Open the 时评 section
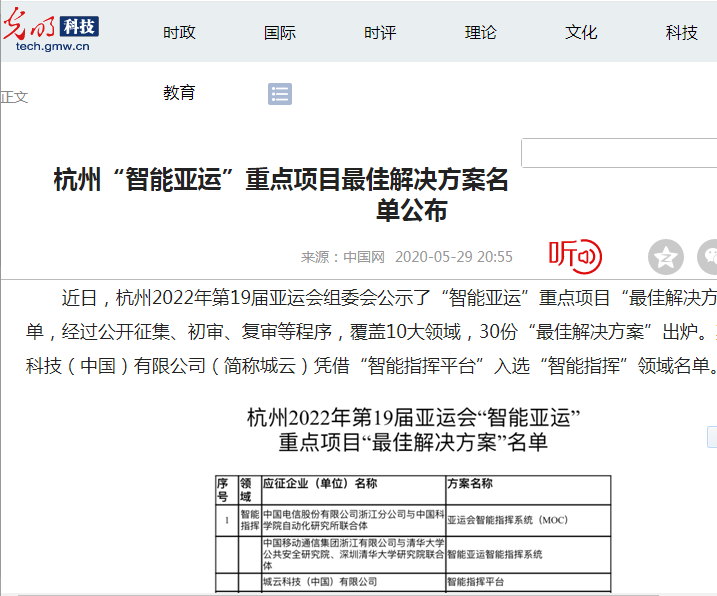Image resolution: width=717 pixels, height=596 pixels. [380, 32]
